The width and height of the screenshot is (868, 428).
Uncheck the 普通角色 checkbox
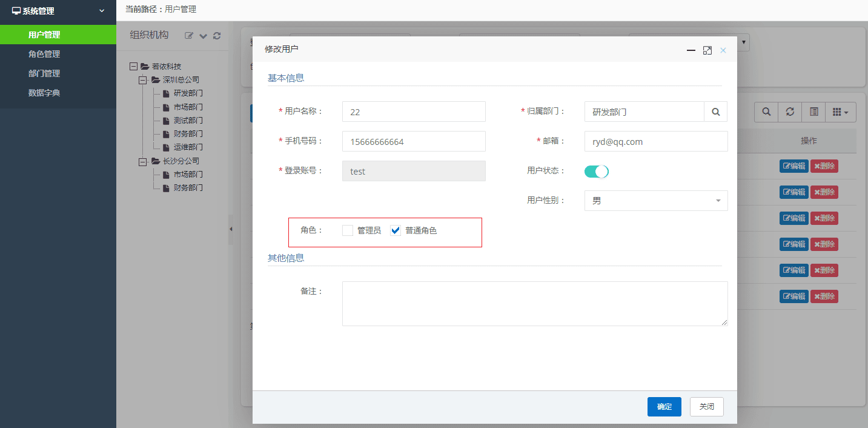coord(396,230)
